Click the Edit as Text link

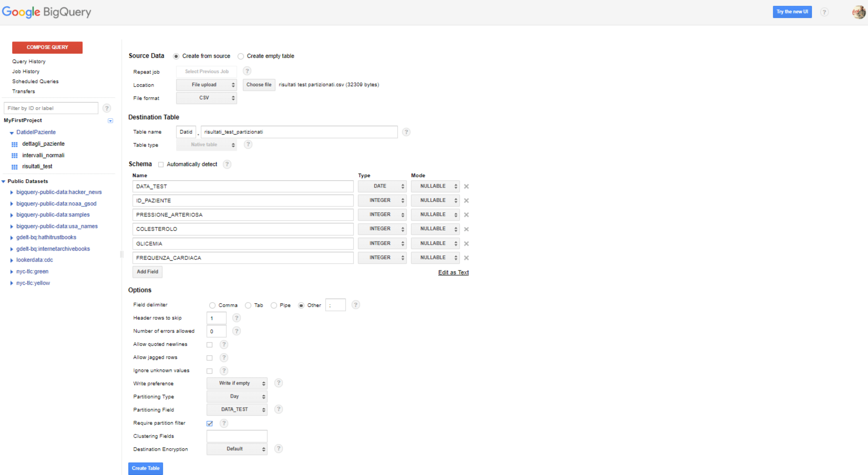coord(453,273)
